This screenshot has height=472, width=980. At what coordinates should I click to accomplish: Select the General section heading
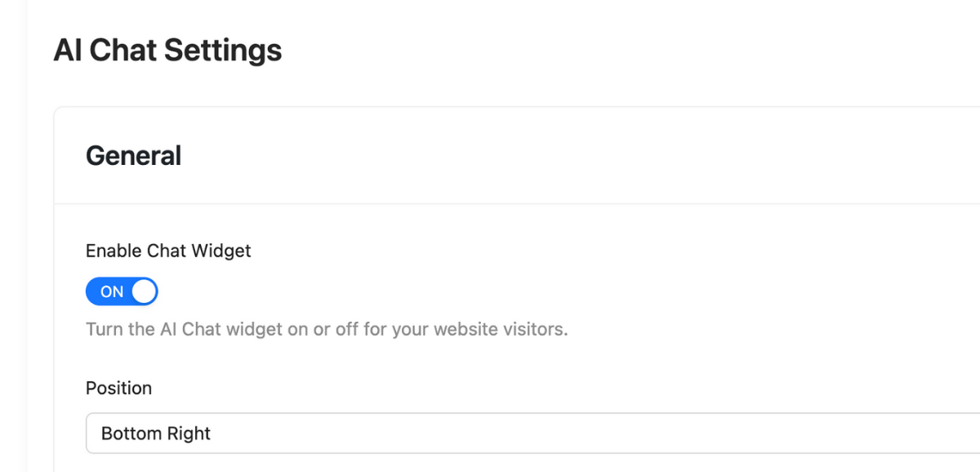coord(133,155)
